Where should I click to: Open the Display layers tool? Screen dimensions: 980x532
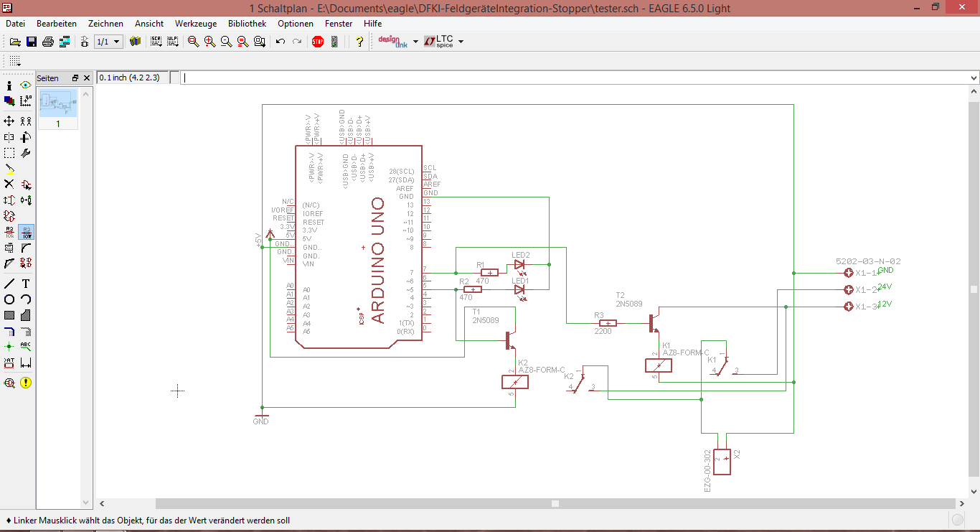pos(9,101)
